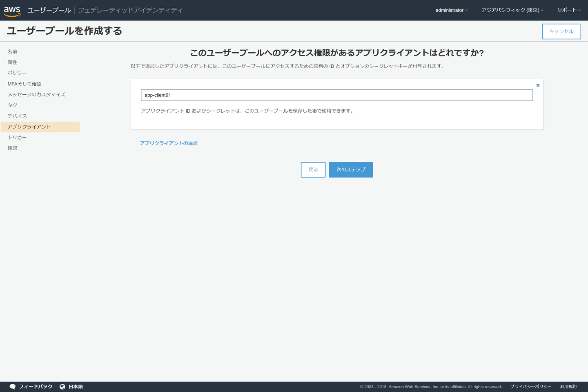Screen dimensions: 588x392
Task: Switch to フェデレーティッドアイデンティティ tab
Action: coord(130,10)
